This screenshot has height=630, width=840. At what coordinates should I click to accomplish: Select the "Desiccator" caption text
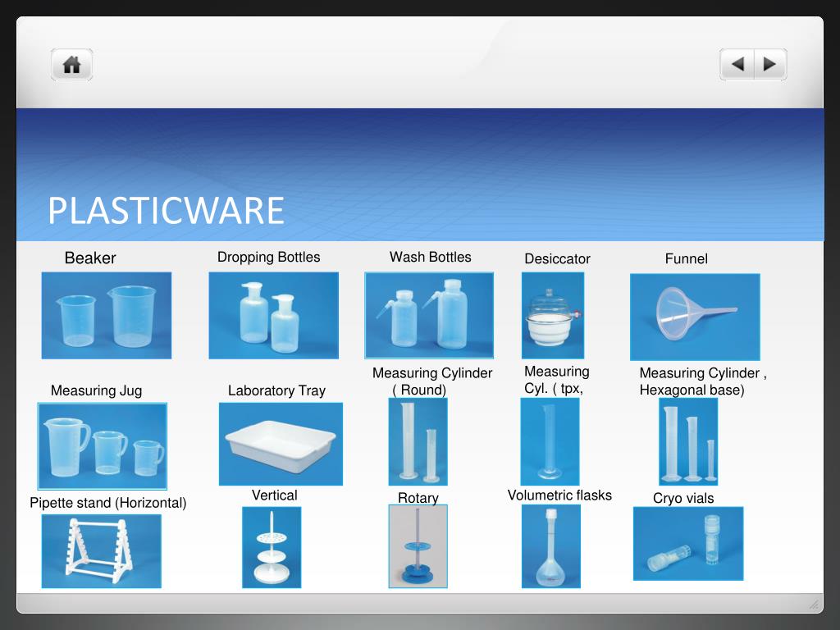[x=557, y=258]
